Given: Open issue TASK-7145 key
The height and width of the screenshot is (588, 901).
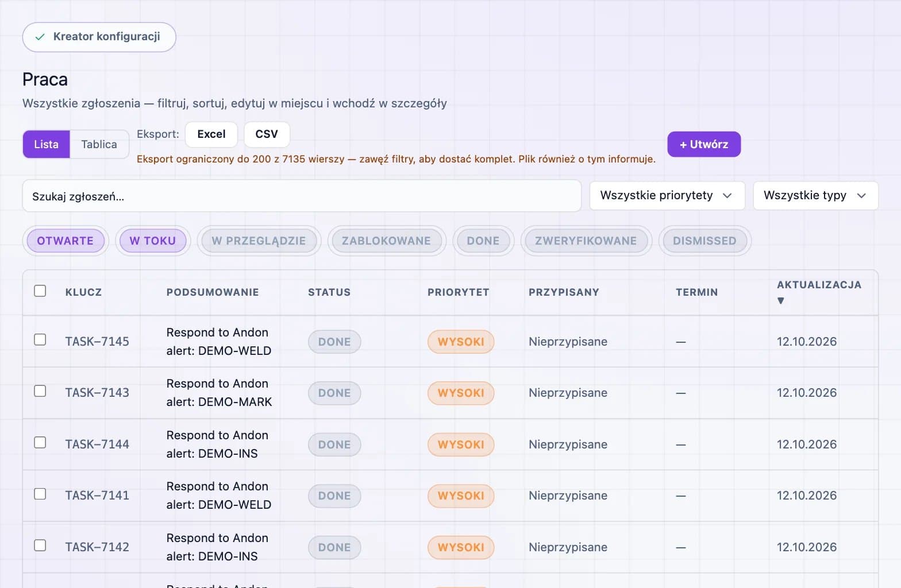Looking at the screenshot, I should click(x=97, y=342).
